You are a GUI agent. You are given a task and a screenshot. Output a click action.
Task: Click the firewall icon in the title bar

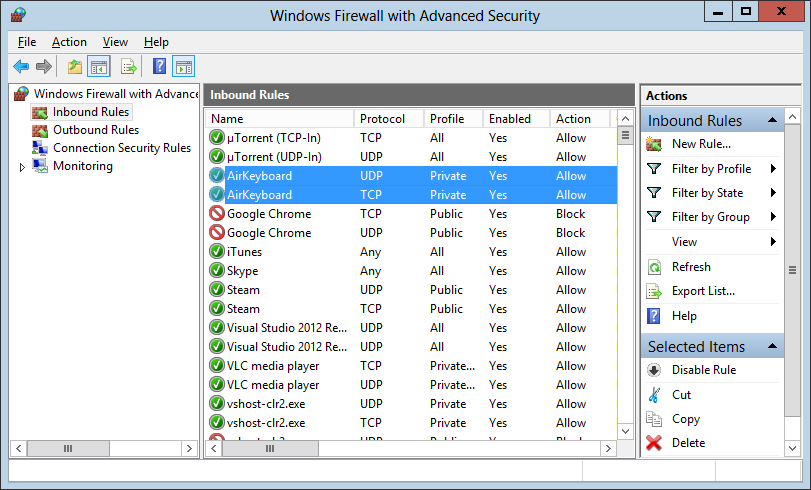click(19, 14)
